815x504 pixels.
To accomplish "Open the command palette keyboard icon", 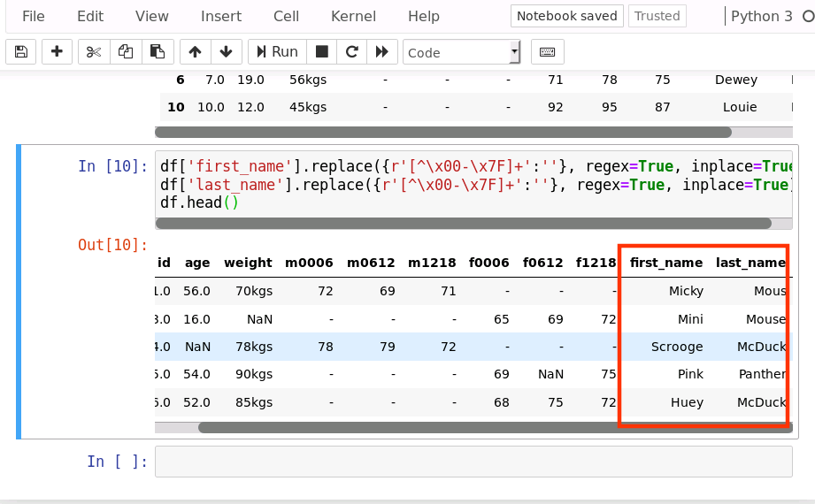I will coord(547,52).
